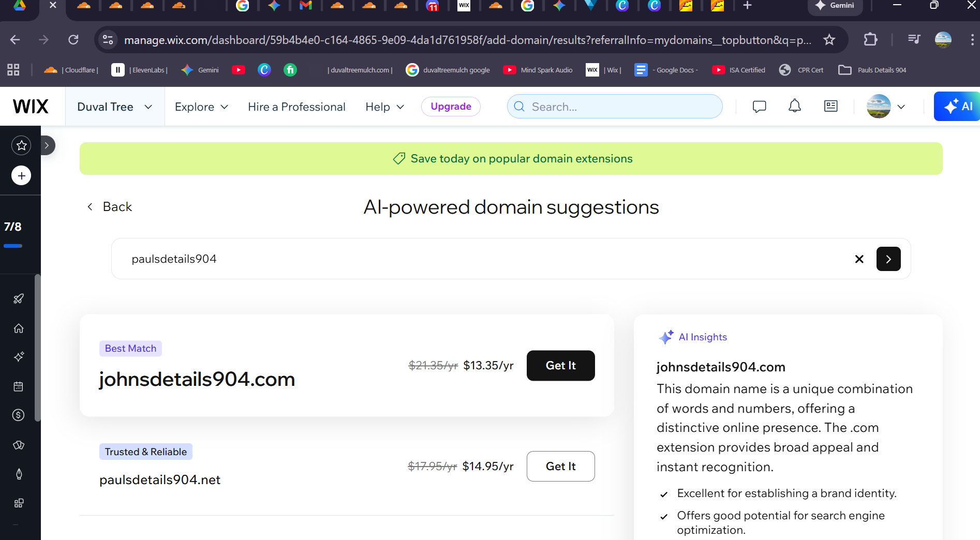Open the Wix chat inbox icon
The height and width of the screenshot is (540, 980).
coord(759,107)
